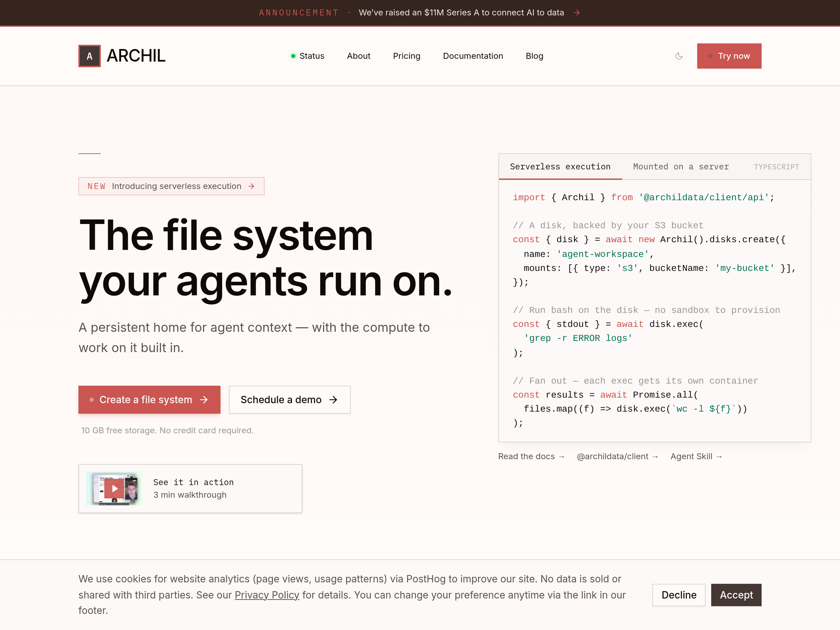Toggle dark mode moon icon
This screenshot has height=630, width=840.
(x=679, y=56)
